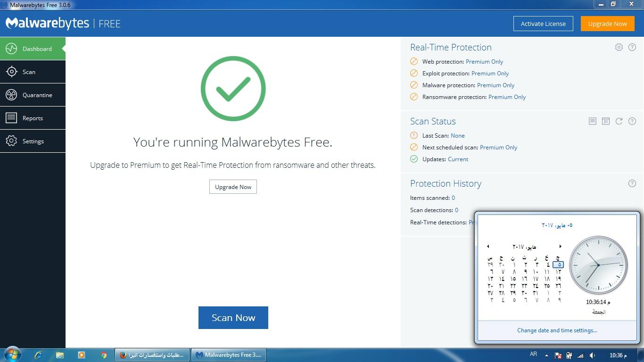Click Last Scan None link
Screen dimensions: 644x362
[457, 135]
